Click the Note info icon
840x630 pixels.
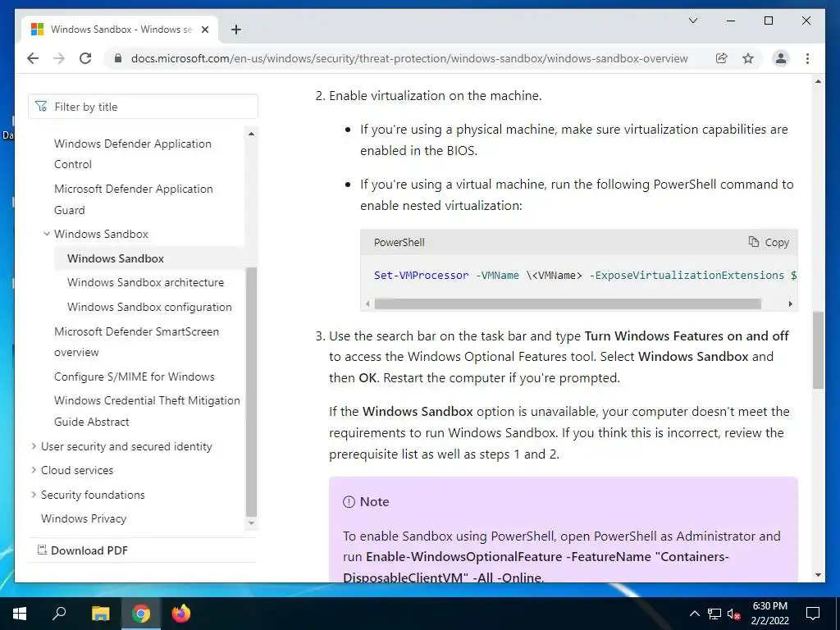349,502
